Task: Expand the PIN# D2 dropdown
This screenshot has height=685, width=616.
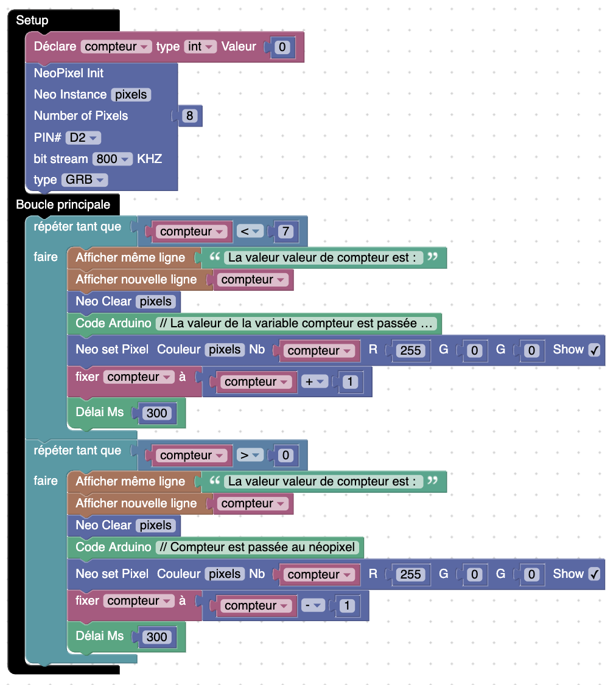Action: [83, 137]
